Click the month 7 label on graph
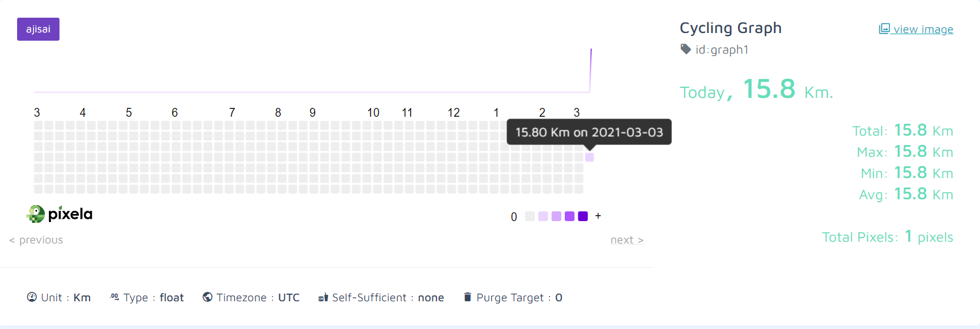Viewport: 980px width, 329px height. [x=232, y=113]
